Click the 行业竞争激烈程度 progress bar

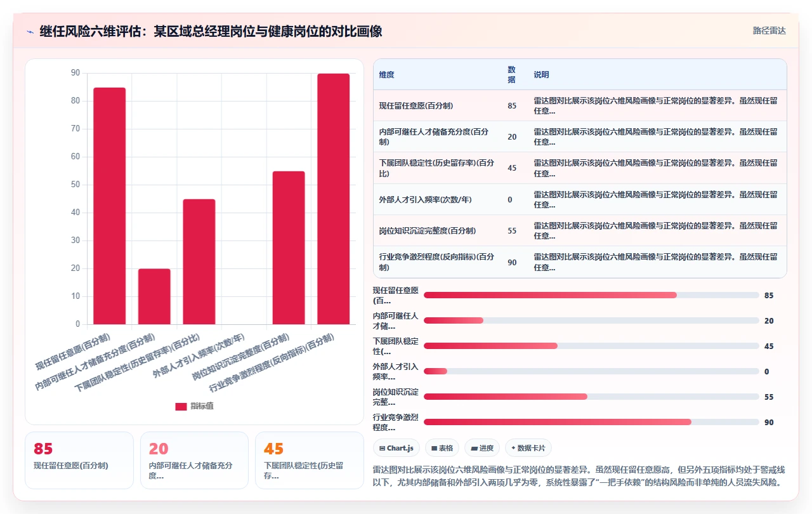591,422
